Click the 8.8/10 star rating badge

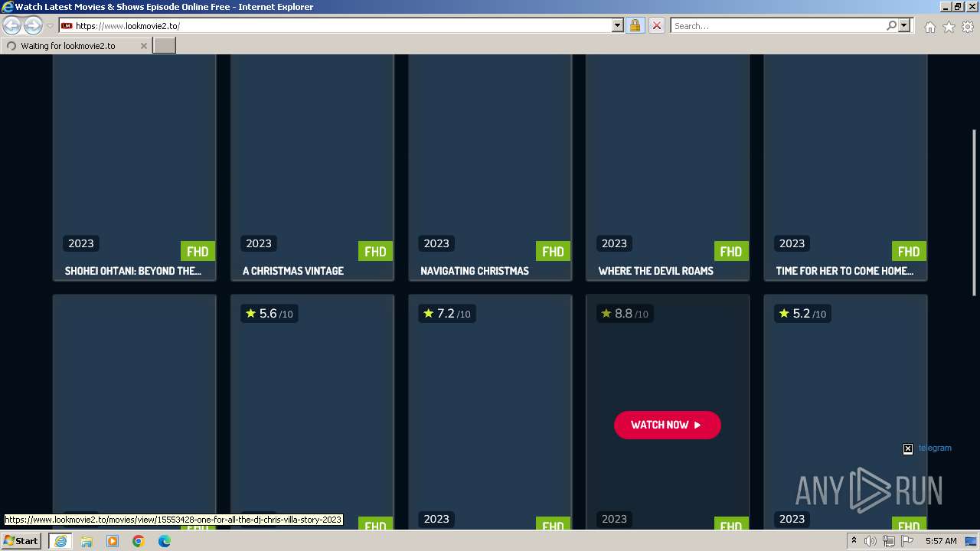624,314
